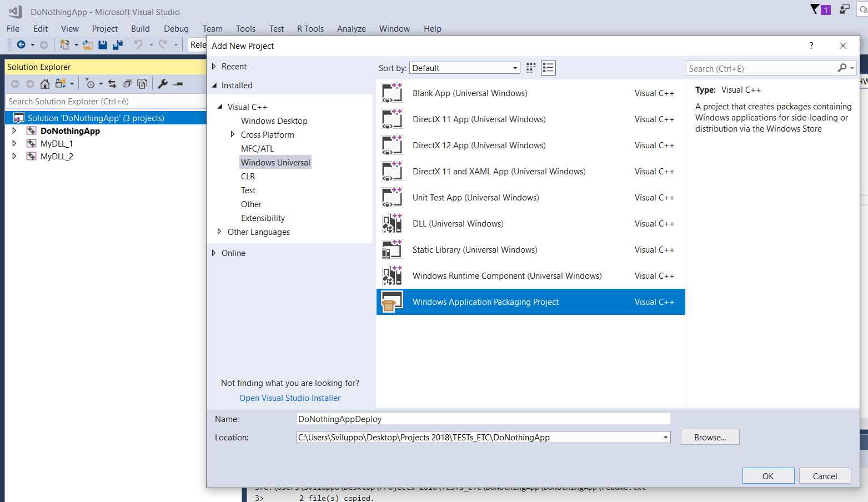Open the Edit menu
The width and height of the screenshot is (868, 502).
pos(41,28)
